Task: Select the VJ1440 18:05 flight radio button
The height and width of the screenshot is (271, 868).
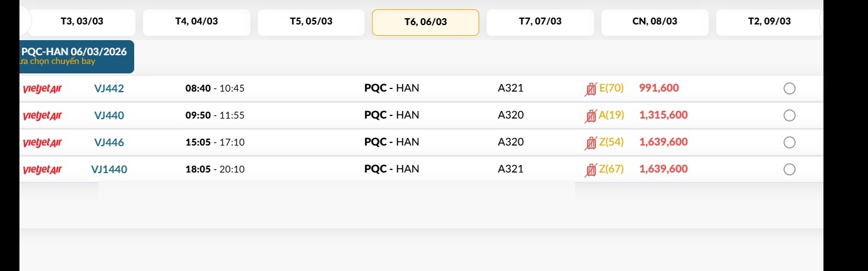Action: (790, 169)
